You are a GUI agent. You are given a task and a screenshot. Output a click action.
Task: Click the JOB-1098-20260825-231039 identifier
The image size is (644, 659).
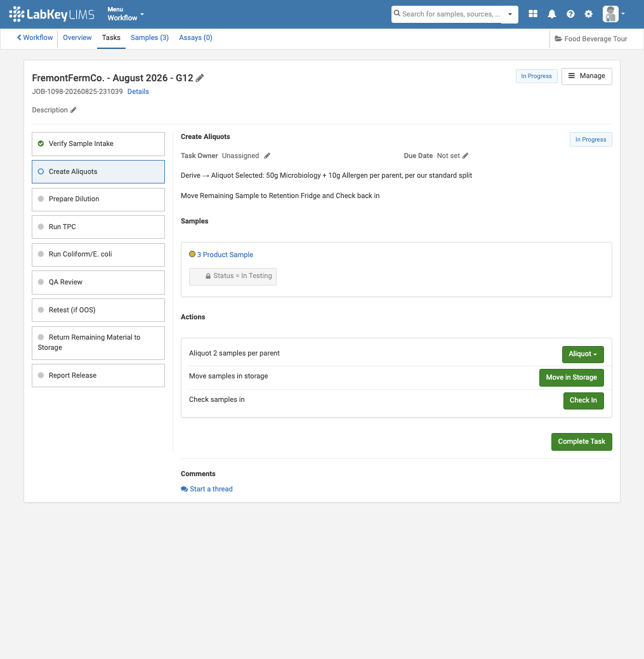[x=77, y=91]
